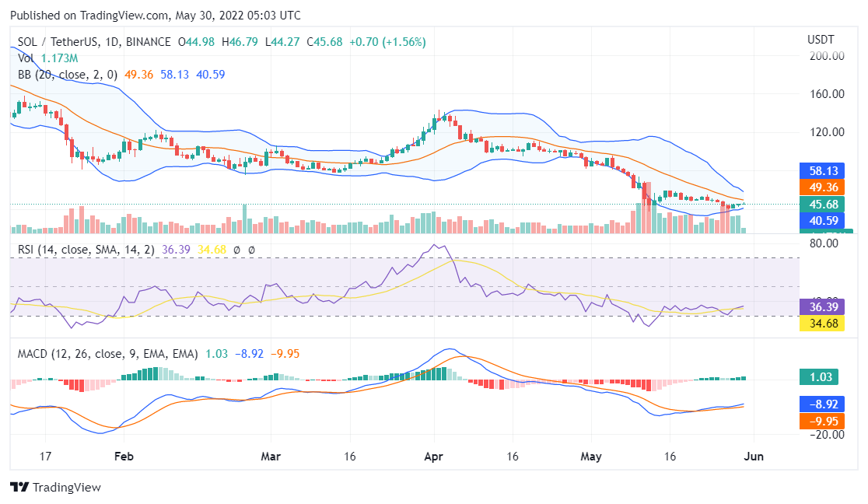Click the blue 40.59 lower band price tag
The width and height of the screenshot is (868, 504).
point(822,221)
